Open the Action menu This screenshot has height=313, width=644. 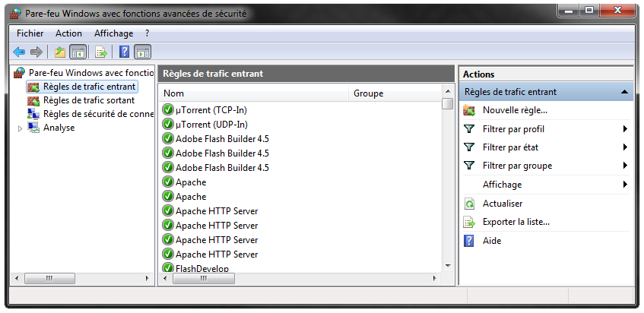coord(68,33)
